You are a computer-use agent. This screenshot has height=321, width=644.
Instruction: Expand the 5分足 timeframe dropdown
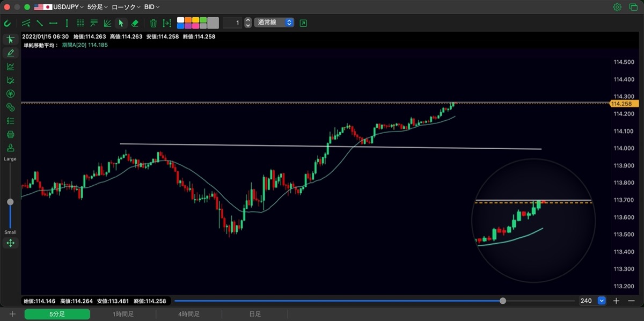click(x=98, y=7)
